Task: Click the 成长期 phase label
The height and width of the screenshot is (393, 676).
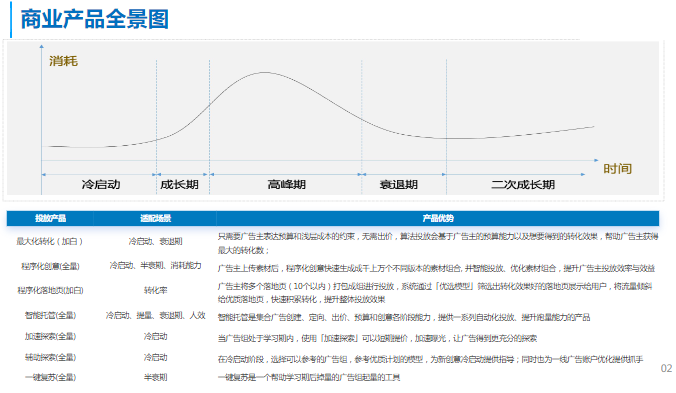Action: (179, 184)
